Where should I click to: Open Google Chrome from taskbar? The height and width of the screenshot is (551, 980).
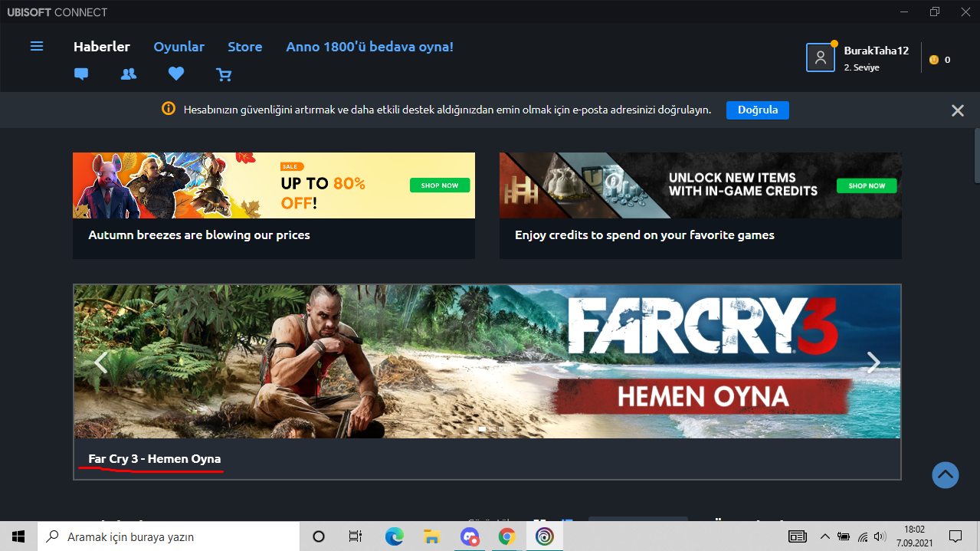click(x=506, y=536)
